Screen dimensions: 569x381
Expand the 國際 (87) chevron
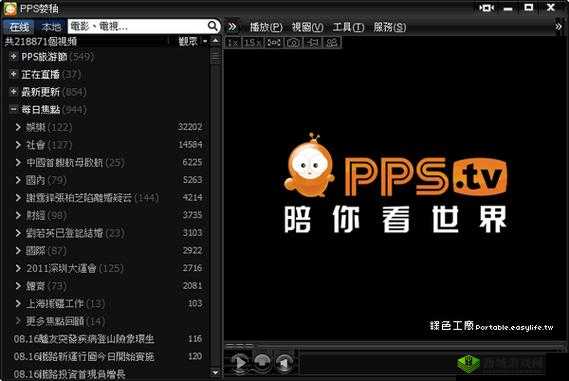tap(18, 250)
